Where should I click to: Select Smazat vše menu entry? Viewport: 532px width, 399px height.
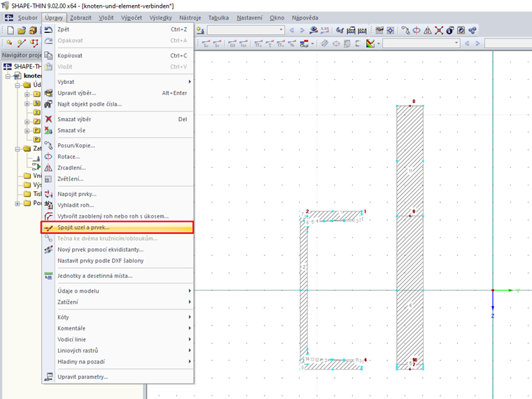(117, 130)
